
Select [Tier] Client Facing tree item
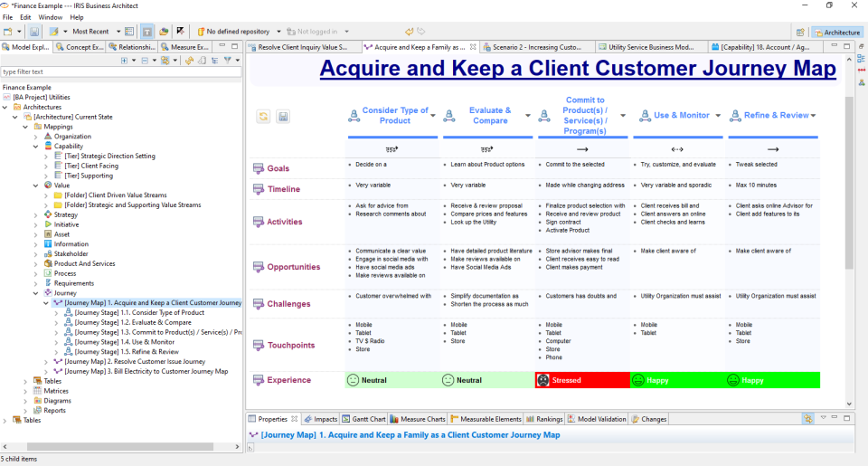click(x=91, y=166)
